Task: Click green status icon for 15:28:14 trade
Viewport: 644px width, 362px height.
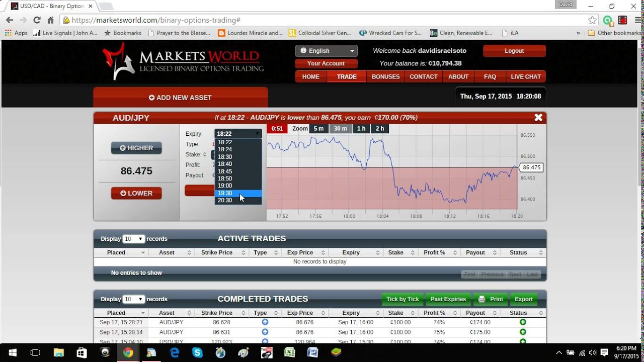Action: (x=523, y=332)
